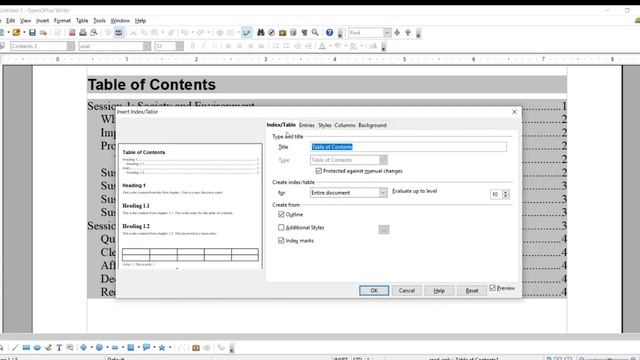
Task: Switch to the Entries tab
Action: pyautogui.click(x=307, y=125)
